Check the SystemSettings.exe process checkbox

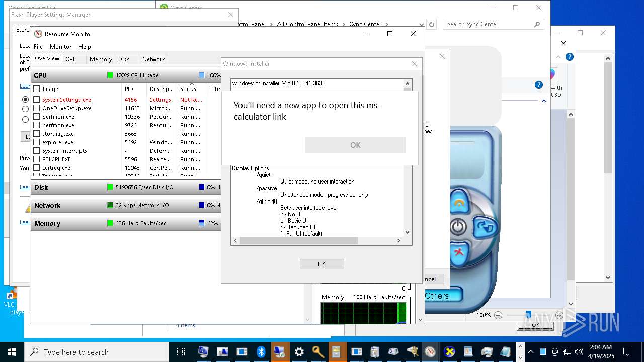tap(37, 100)
